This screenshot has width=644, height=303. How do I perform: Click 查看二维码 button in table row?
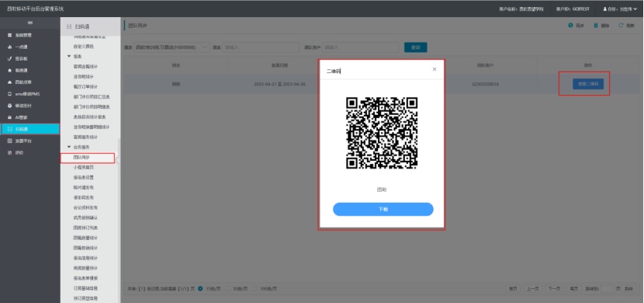(588, 83)
